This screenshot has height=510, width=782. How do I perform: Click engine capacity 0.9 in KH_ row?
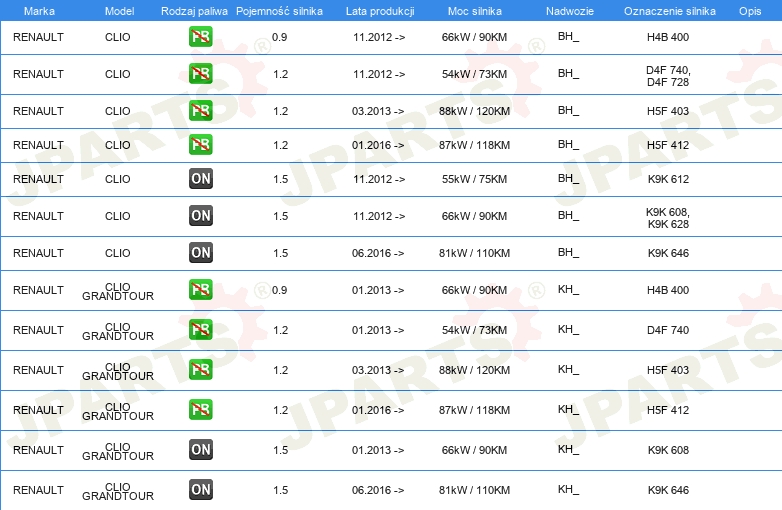coord(279,290)
